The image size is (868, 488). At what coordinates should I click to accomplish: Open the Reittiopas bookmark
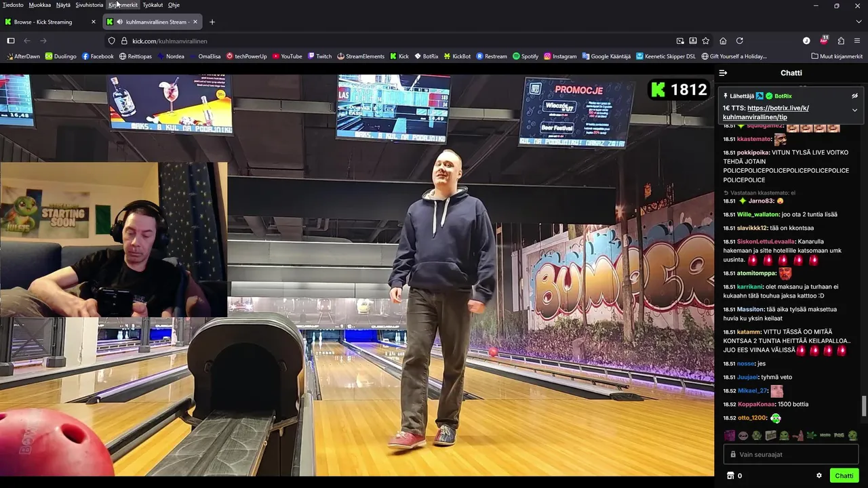pyautogui.click(x=136, y=56)
